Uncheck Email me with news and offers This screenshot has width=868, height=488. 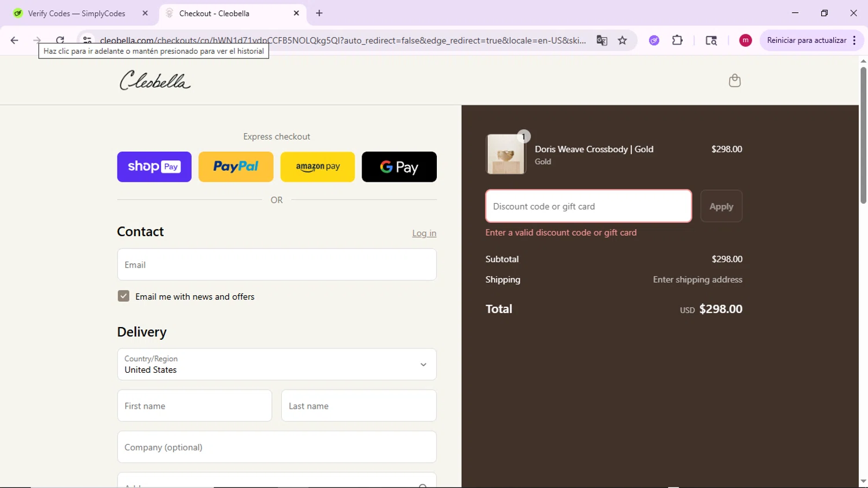(x=123, y=296)
